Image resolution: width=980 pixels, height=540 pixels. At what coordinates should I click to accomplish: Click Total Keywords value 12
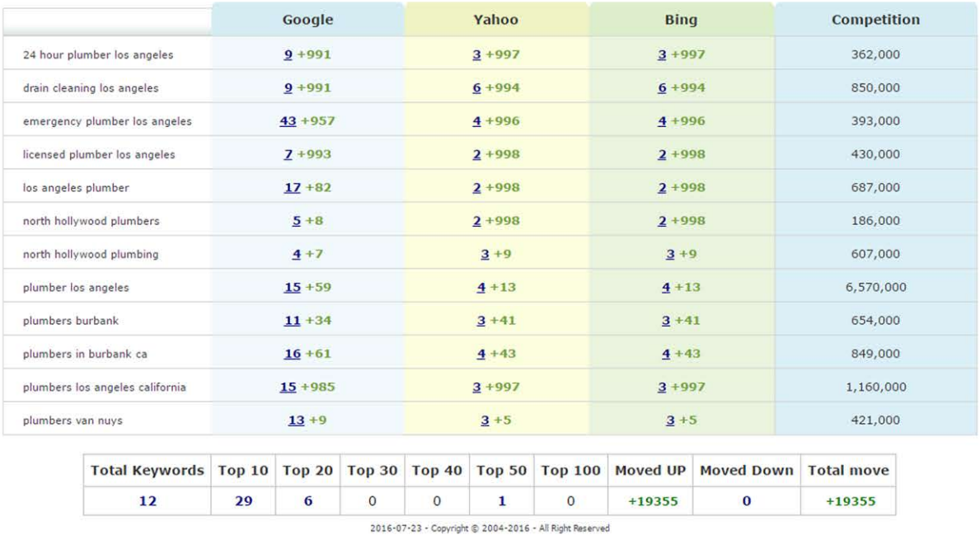point(148,501)
